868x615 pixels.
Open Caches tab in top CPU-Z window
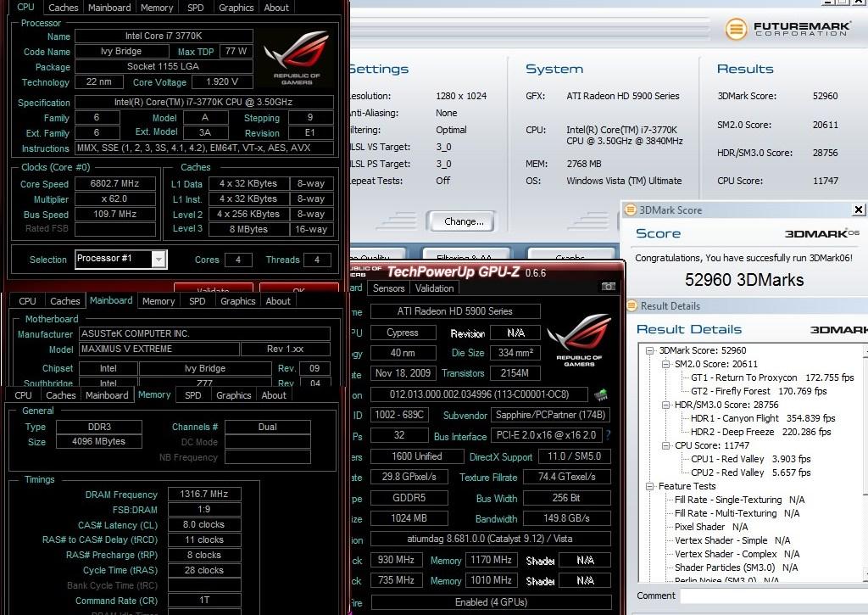[x=63, y=8]
